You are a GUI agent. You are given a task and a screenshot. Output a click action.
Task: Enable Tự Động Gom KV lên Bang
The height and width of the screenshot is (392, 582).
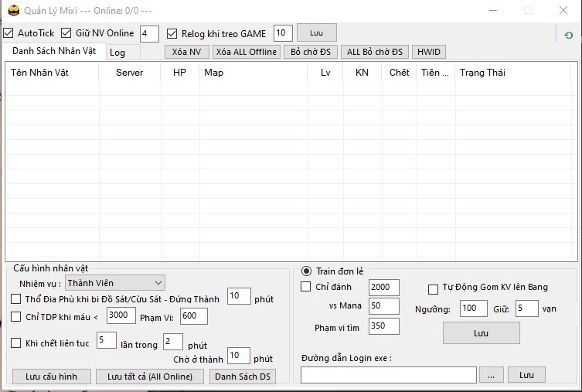[433, 289]
